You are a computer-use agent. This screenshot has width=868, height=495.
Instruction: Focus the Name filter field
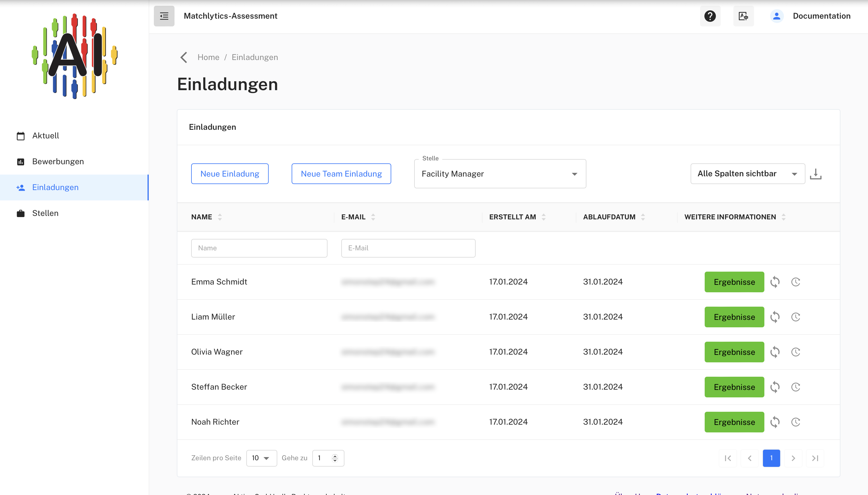point(259,248)
